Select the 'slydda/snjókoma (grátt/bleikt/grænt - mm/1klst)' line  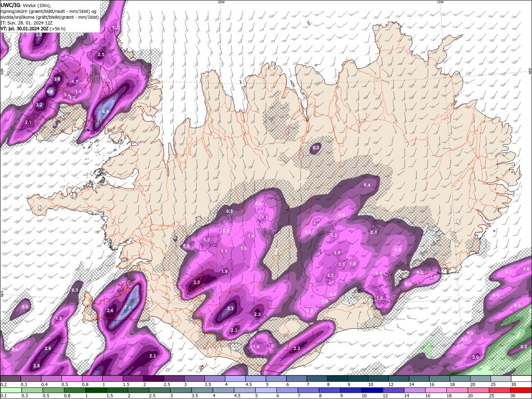49,17
